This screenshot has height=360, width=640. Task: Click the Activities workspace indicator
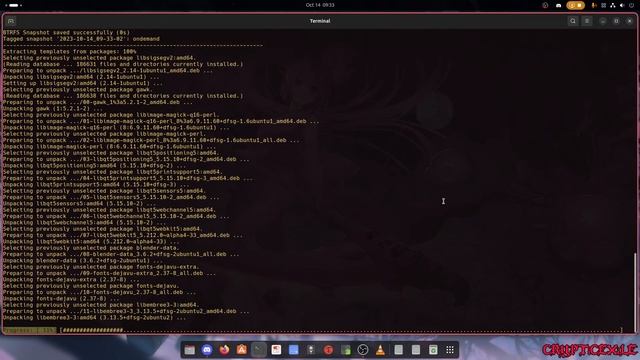(x=13, y=5)
